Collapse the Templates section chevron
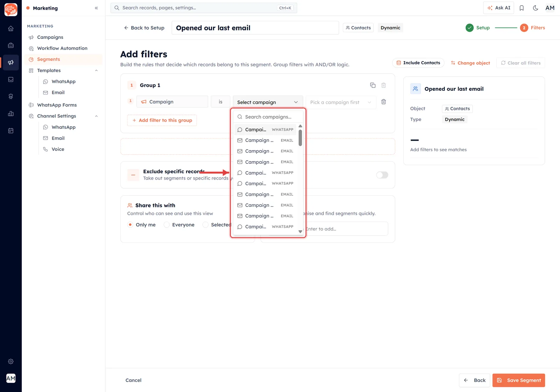This screenshot has height=392, width=560. click(x=96, y=70)
